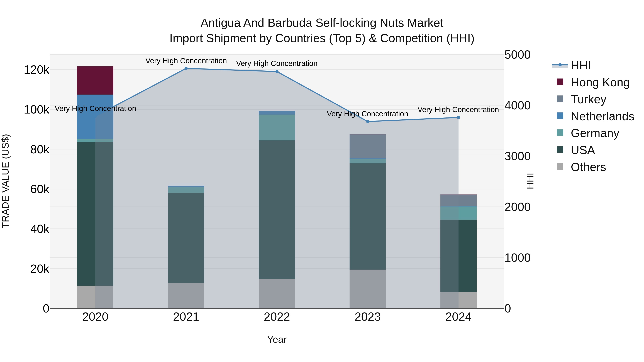Toggle Hong Kong series in legend
Screen dimensions: 644x362
click(593, 82)
